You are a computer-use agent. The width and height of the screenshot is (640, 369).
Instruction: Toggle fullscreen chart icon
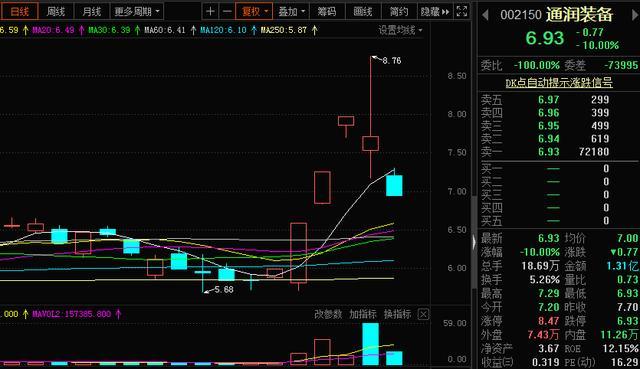click(462, 11)
